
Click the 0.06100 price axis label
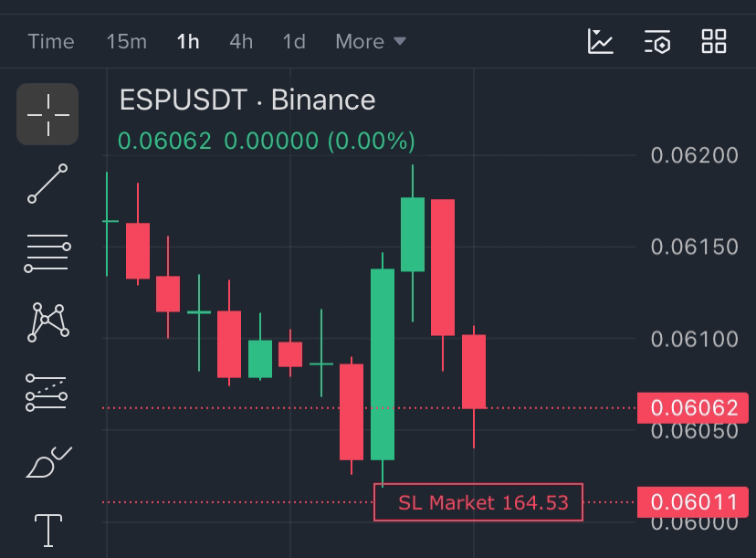point(694,339)
